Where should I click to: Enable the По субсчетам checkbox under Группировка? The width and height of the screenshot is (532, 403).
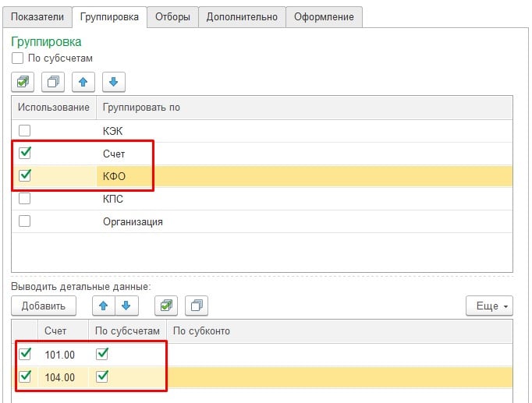18,58
